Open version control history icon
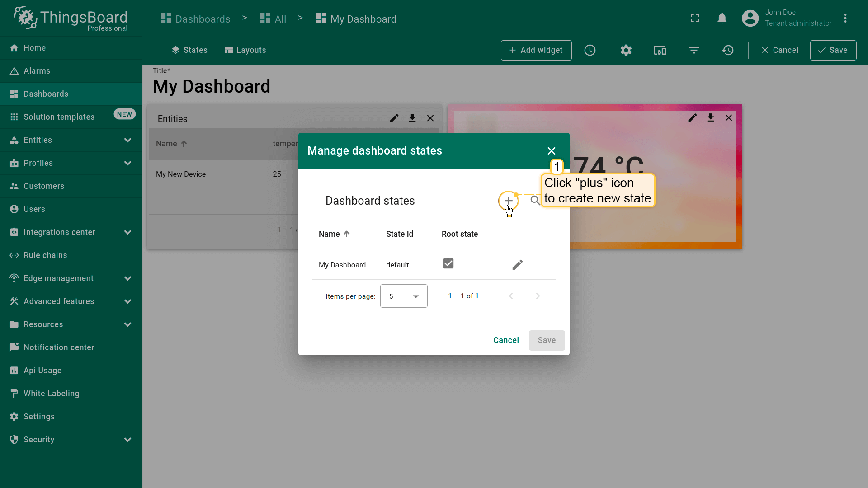The height and width of the screenshot is (488, 868). (728, 50)
